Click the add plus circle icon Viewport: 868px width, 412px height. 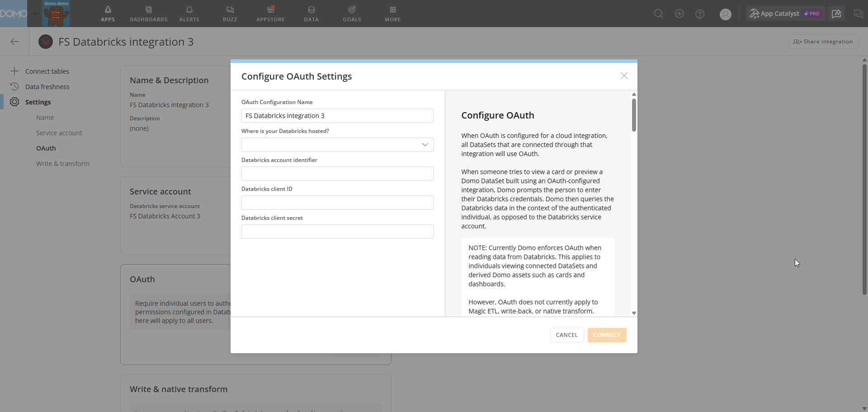679,14
